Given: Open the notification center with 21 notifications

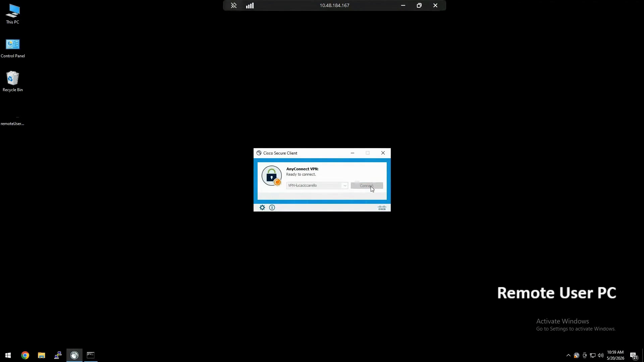Looking at the screenshot, I should (x=634, y=356).
